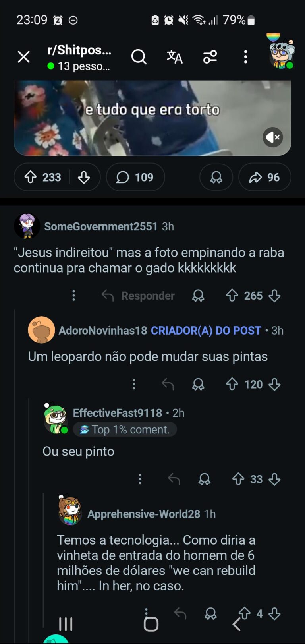Image resolution: width=305 pixels, height=644 pixels.
Task: Downvote the main post
Action: (84, 177)
